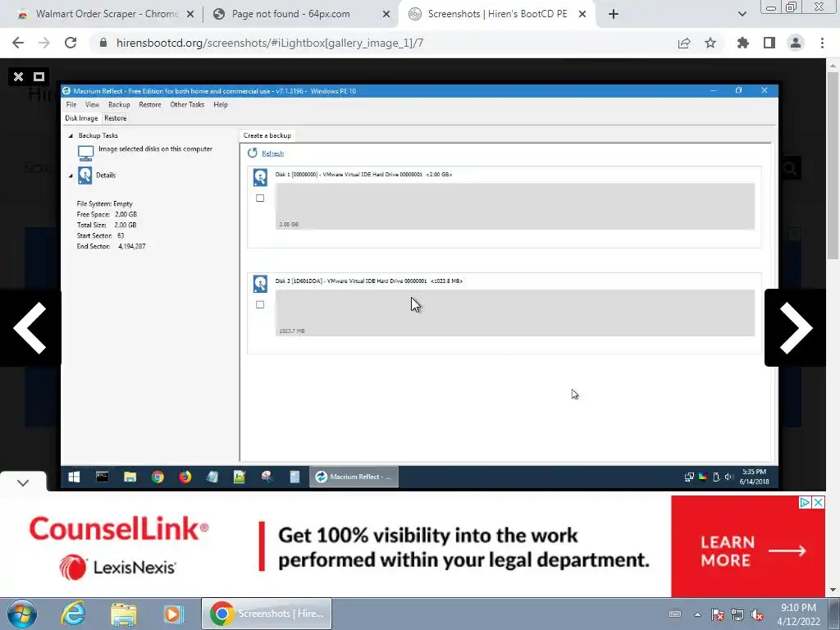The height and width of the screenshot is (630, 840).
Task: Click the file explorer folder in PE taskbar
Action: [x=130, y=477]
